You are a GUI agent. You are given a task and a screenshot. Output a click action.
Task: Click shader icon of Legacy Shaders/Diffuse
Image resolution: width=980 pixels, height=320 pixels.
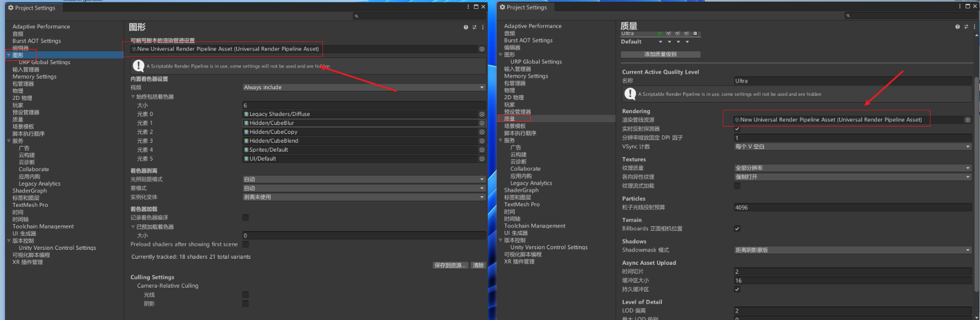click(246, 114)
